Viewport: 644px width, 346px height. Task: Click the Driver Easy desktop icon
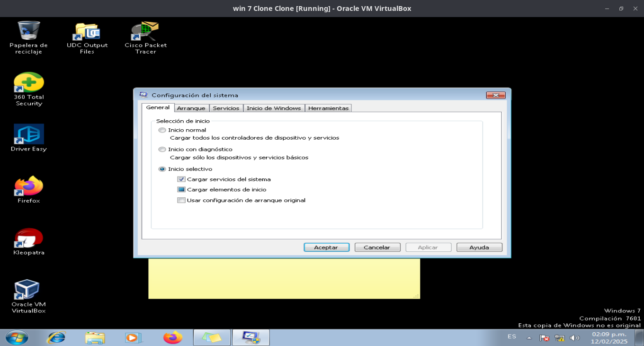(29, 134)
